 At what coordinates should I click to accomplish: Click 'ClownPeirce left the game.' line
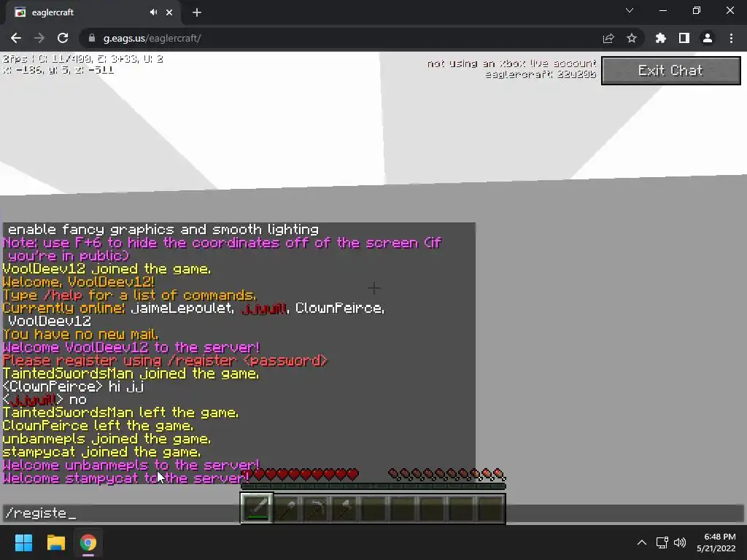point(98,426)
